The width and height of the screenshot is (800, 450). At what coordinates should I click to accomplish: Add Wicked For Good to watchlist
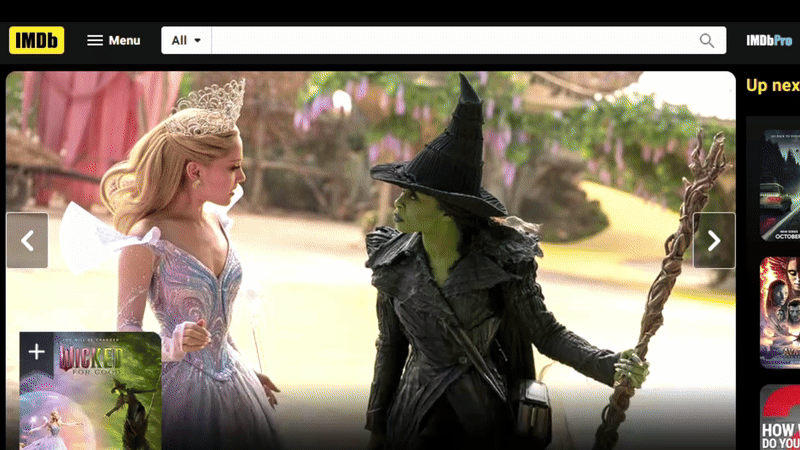click(x=36, y=352)
